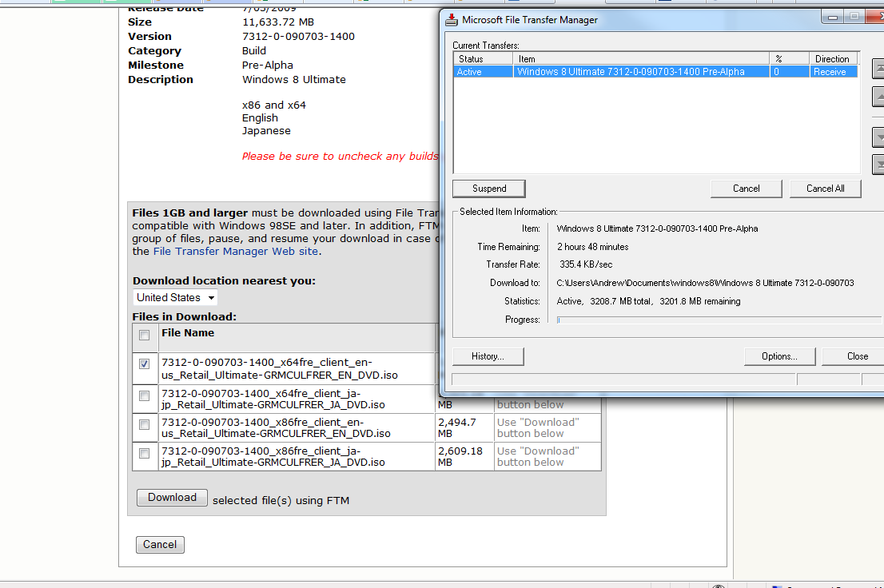Screen dimensions: 884x588
Task: Click the Item column header
Action: coord(641,58)
